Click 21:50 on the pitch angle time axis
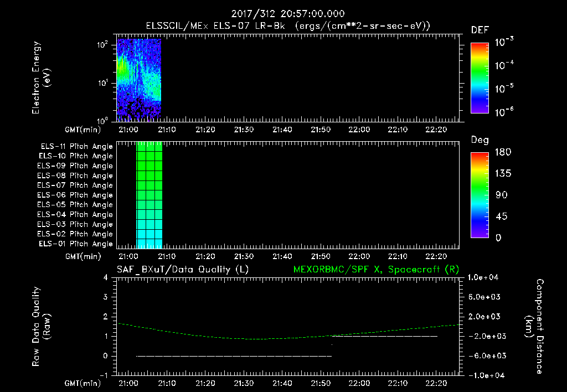Viewport: 567px width, 392px height. [x=321, y=257]
